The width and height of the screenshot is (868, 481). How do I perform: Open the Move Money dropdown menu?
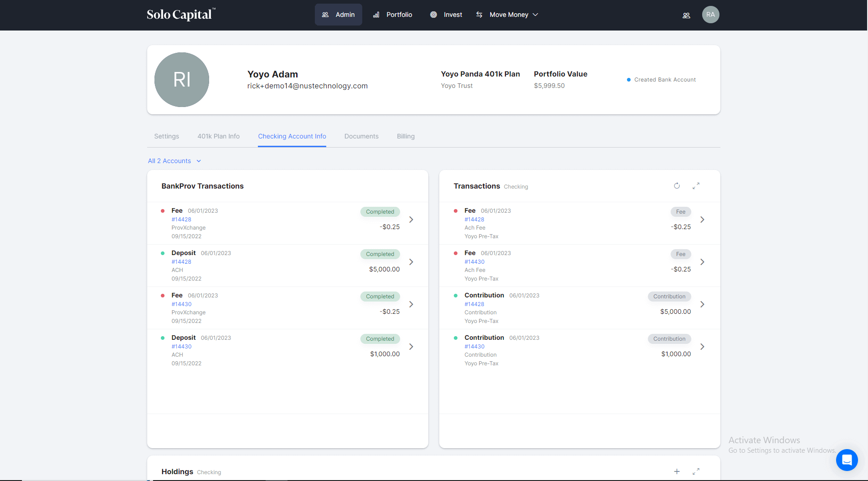[508, 15]
